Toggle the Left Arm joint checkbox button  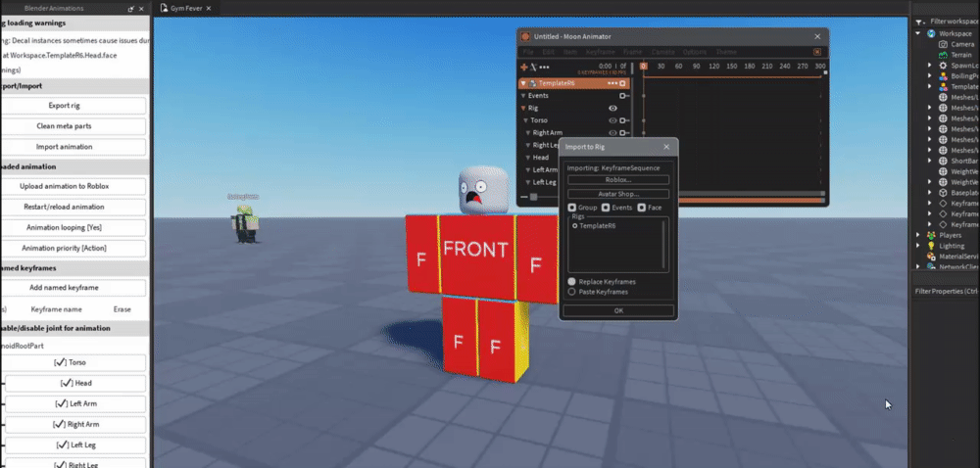click(x=75, y=403)
